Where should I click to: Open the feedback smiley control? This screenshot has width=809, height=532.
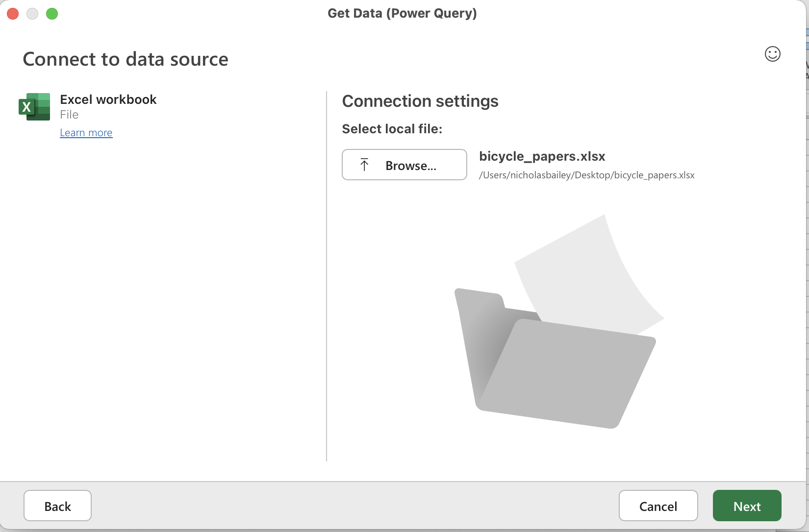point(772,54)
